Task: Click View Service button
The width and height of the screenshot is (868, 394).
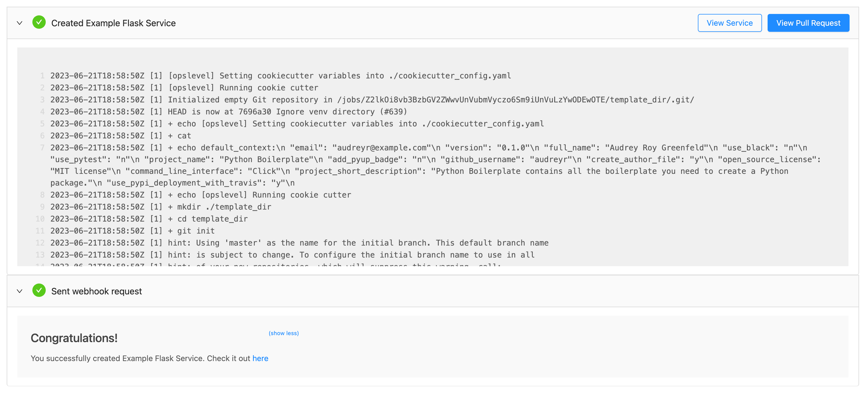Action: click(x=730, y=23)
